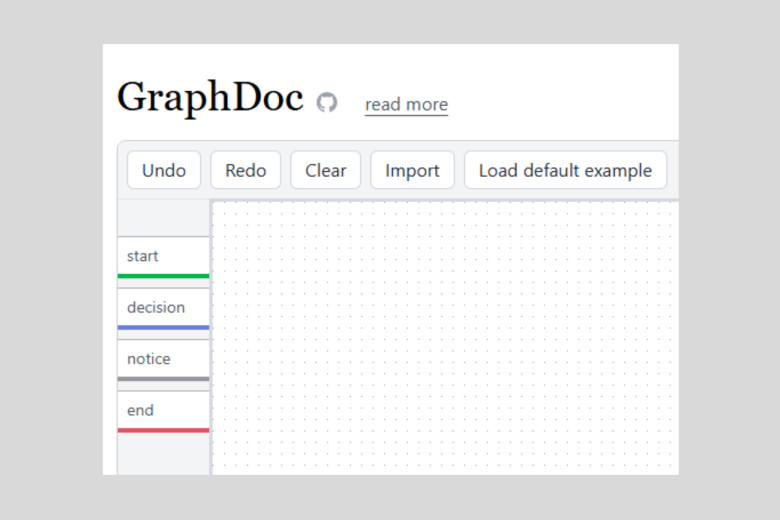Open the Import button

pyautogui.click(x=412, y=170)
